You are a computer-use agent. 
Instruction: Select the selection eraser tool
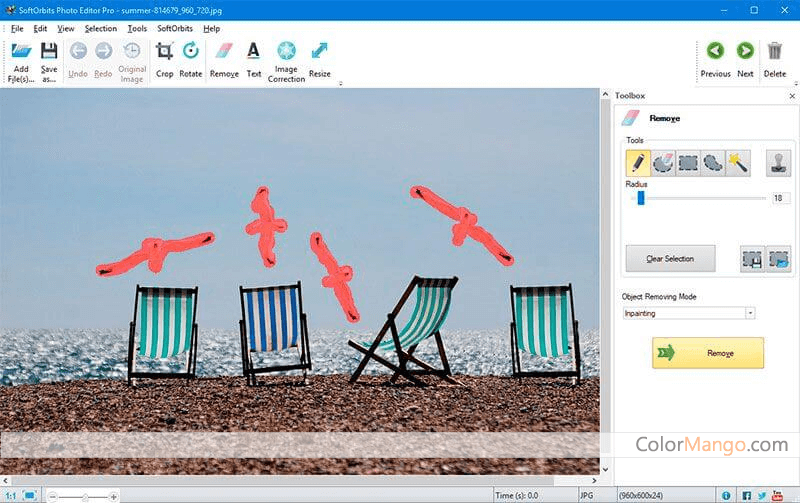click(x=663, y=163)
